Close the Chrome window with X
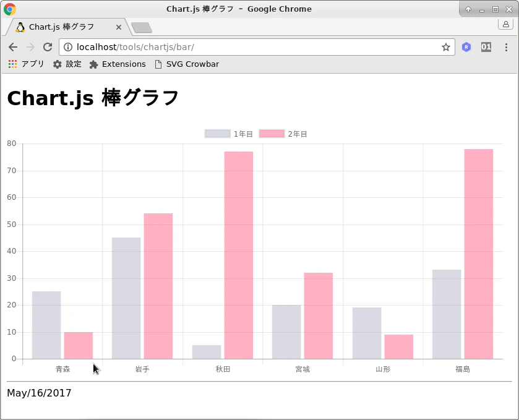 pos(509,9)
